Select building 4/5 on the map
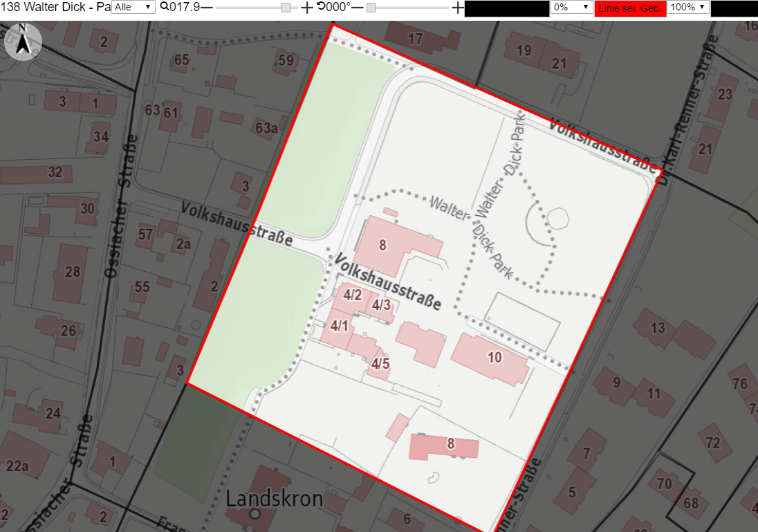The width and height of the screenshot is (758, 532). pos(380,364)
